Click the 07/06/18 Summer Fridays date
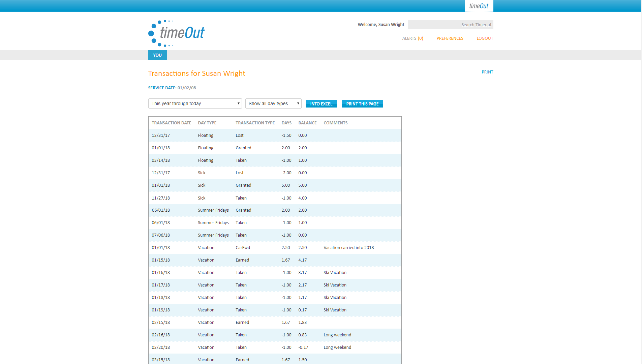The image size is (642, 364). tap(161, 235)
